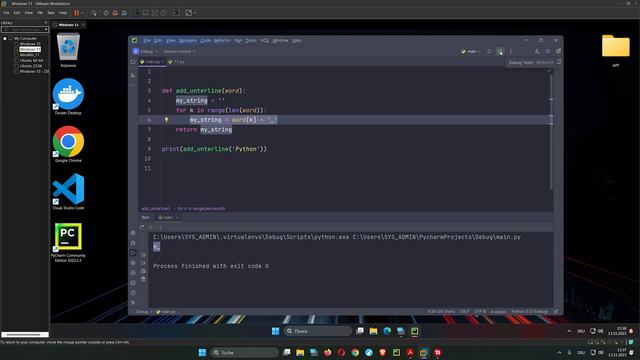Open the PyCharm File menu
The height and width of the screenshot is (360, 640).
(147, 40)
